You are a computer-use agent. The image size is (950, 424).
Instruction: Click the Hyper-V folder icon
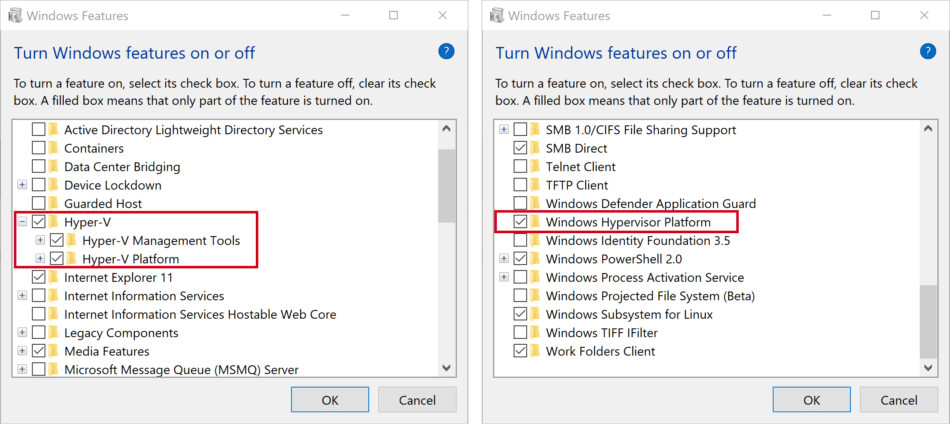(x=53, y=222)
